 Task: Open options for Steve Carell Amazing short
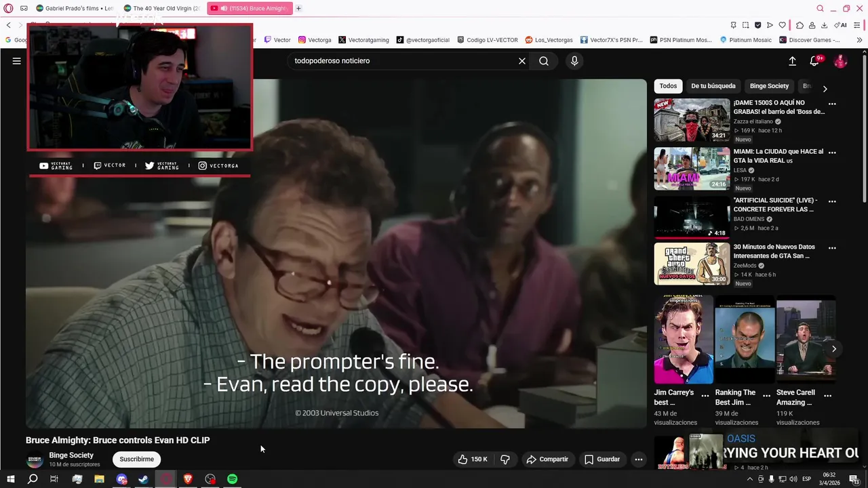(827, 395)
